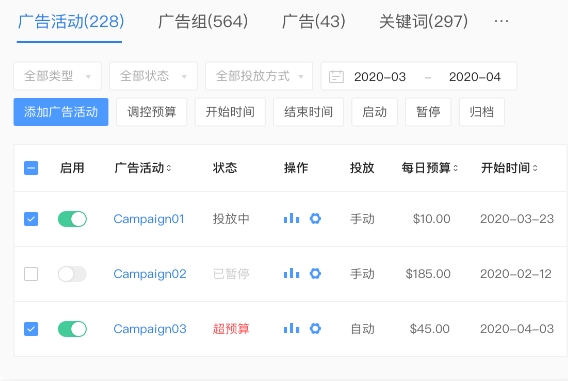Show chart icon in Campaign03 row
Viewport: 568px width, 381px height.
[291, 329]
